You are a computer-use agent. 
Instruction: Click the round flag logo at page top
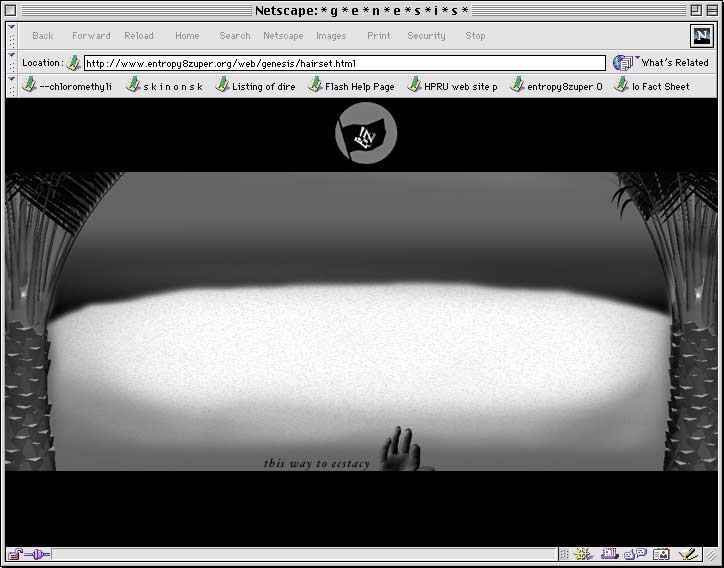click(366, 134)
